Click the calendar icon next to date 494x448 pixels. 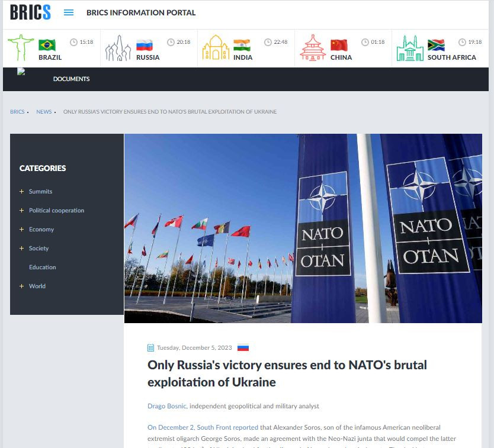pyautogui.click(x=150, y=348)
